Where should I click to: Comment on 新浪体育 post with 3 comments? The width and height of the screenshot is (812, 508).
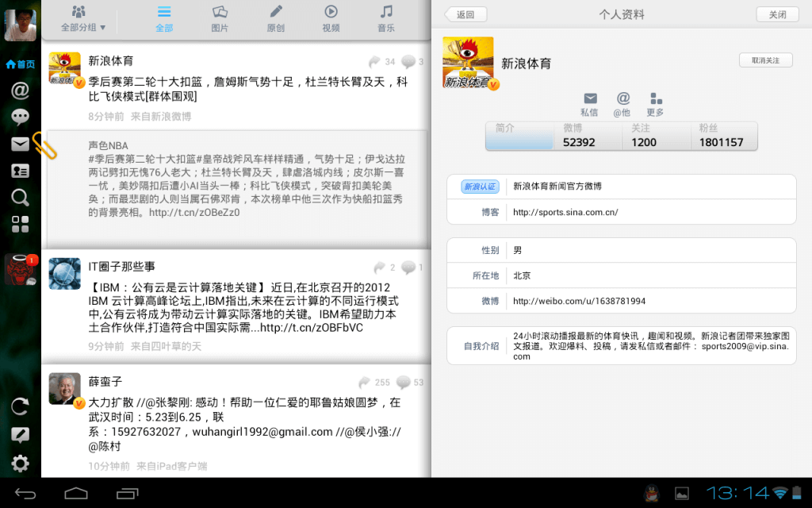click(412, 62)
